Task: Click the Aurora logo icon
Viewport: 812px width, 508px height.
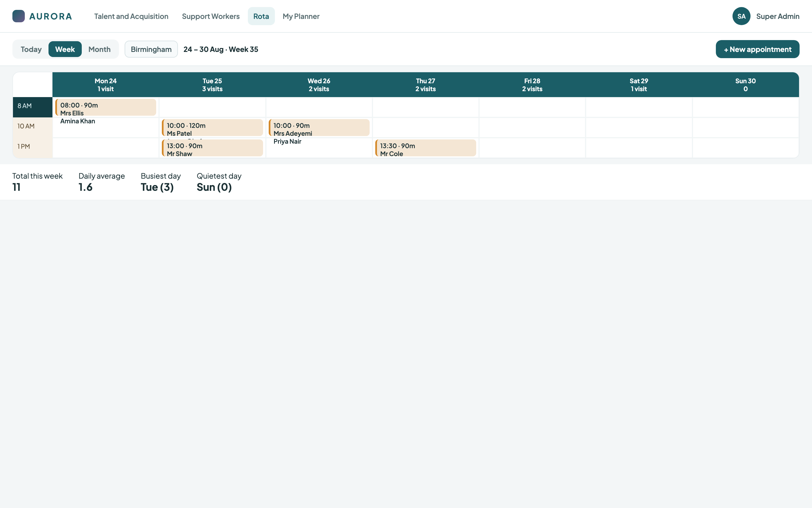Action: [x=18, y=16]
